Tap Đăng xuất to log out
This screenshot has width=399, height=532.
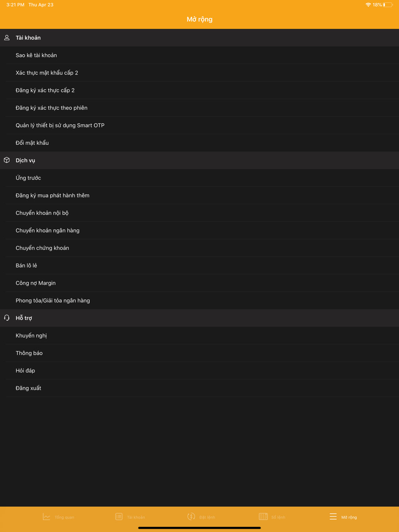pos(28,388)
